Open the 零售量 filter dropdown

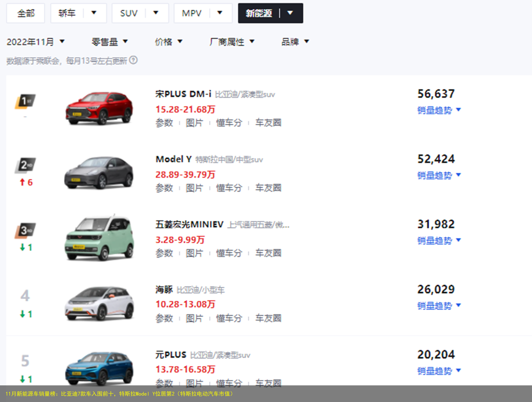(110, 42)
